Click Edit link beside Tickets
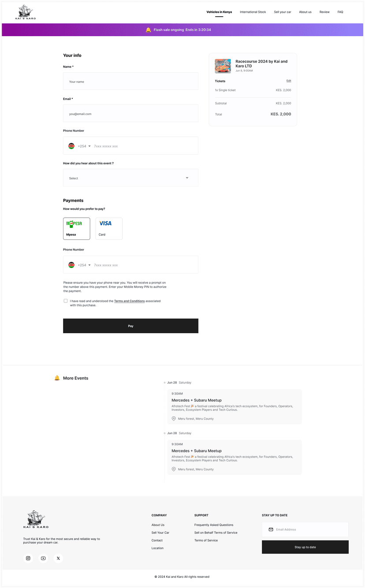365x588 pixels. 289,81
